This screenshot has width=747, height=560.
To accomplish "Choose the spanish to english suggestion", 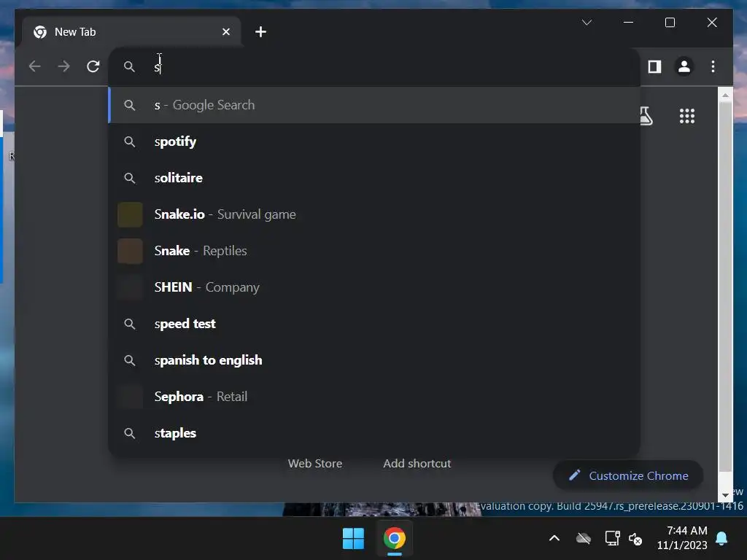I will pos(374,360).
